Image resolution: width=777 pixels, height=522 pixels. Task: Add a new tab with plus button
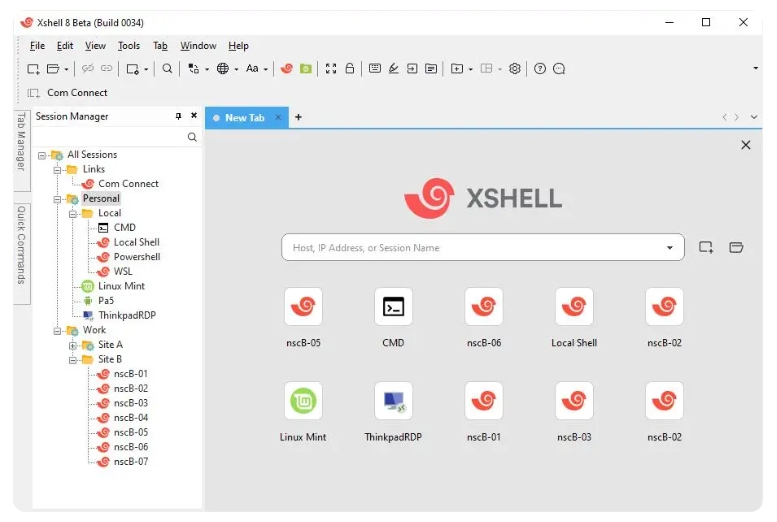point(298,117)
